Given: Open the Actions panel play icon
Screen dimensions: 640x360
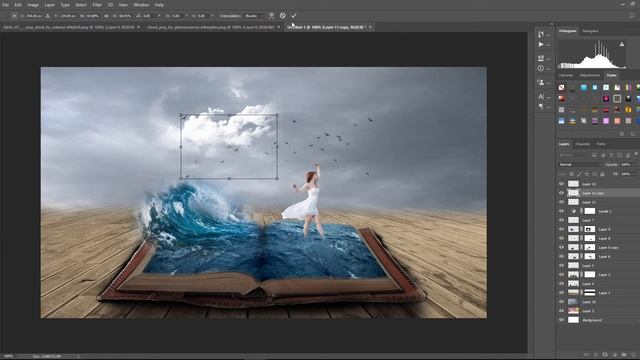Looking at the screenshot, I should 541,44.
